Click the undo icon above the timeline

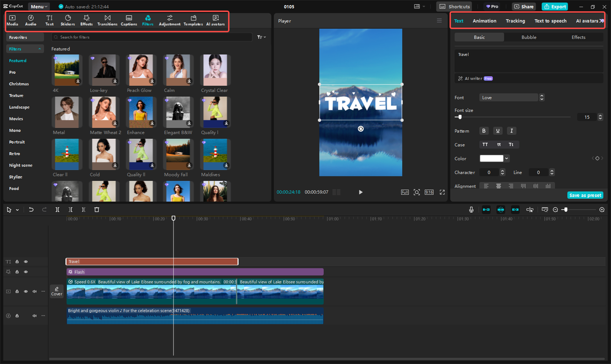(x=31, y=209)
